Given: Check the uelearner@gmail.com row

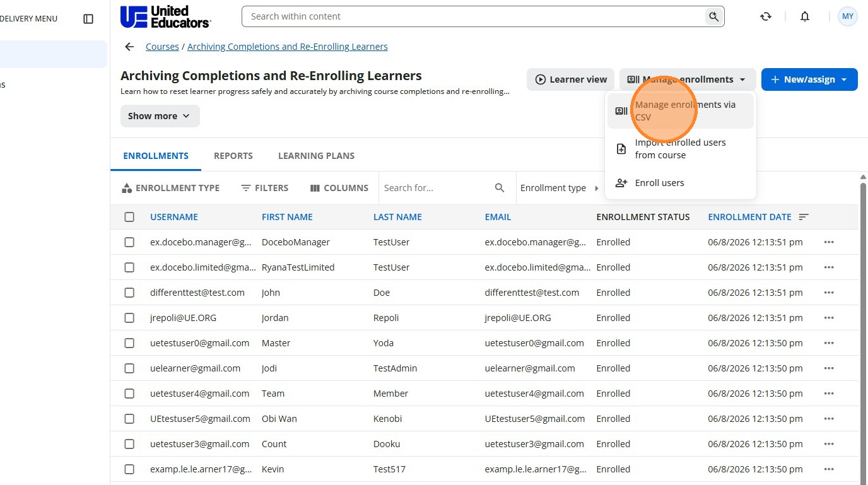Looking at the screenshot, I should (x=129, y=368).
